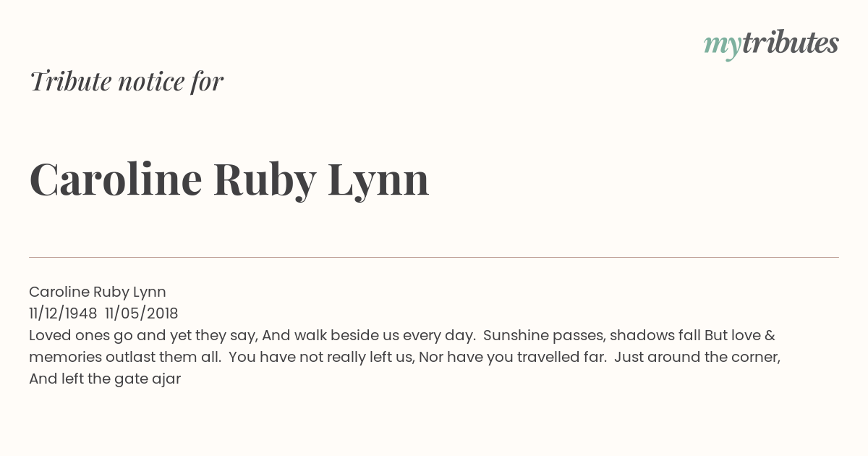This screenshot has width=868, height=456.
Task: Select the birth date 11/12/1948
Action: [63, 313]
